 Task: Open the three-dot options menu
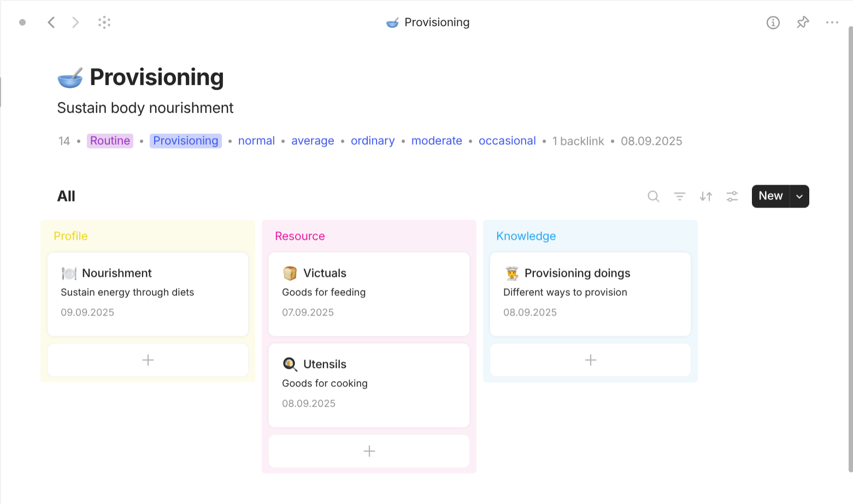pos(832,22)
